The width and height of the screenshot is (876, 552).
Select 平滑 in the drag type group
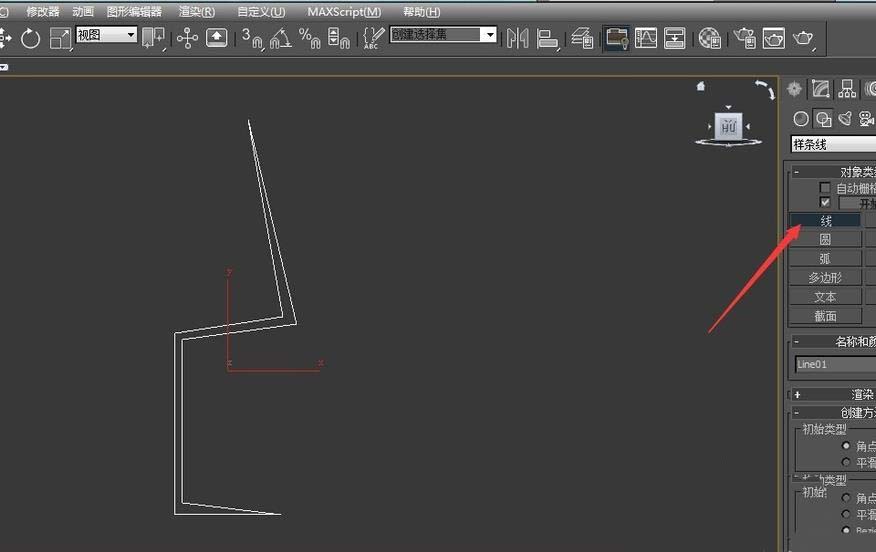pyautogui.click(x=846, y=514)
